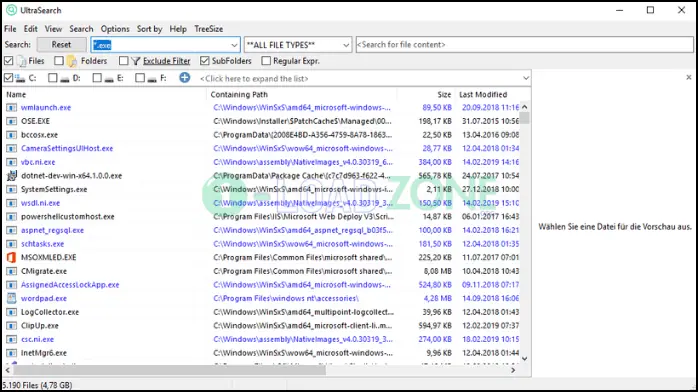Open the ALL FILE TYPES dropdown

tap(298, 45)
